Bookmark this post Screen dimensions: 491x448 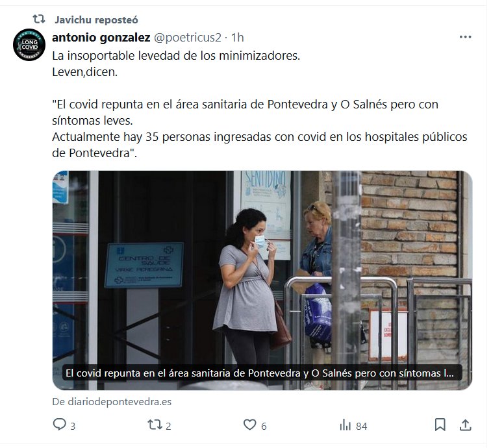tap(440, 425)
